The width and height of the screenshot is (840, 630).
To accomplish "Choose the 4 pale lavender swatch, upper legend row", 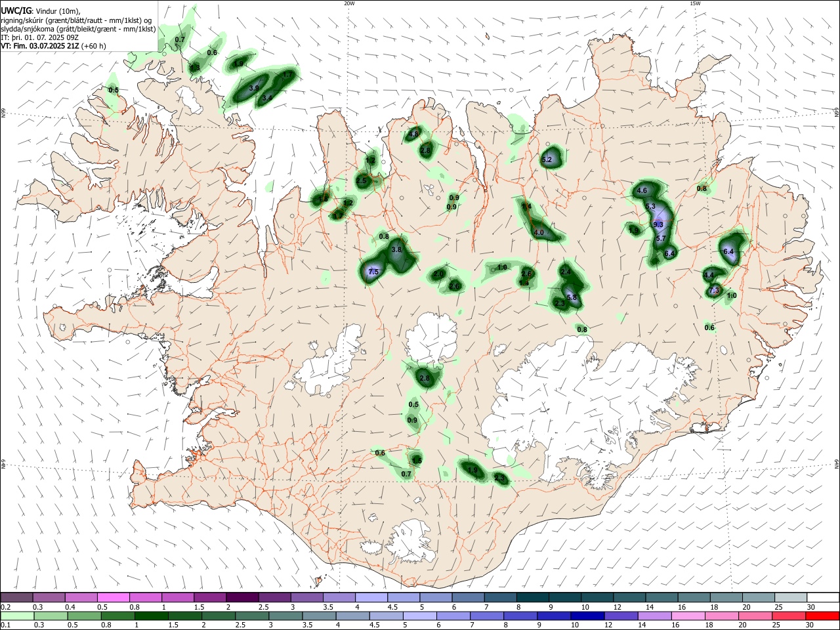I will point(370,597).
